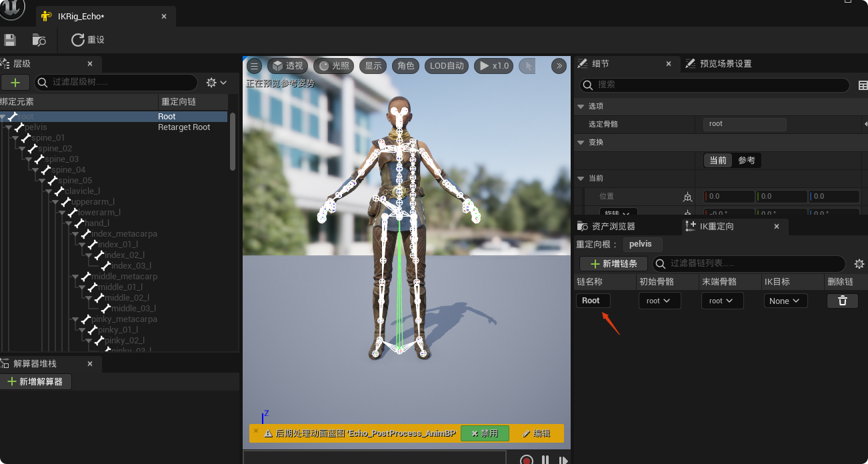Click the browse to asset icon
Screen dimensions: 868x464
pos(39,40)
